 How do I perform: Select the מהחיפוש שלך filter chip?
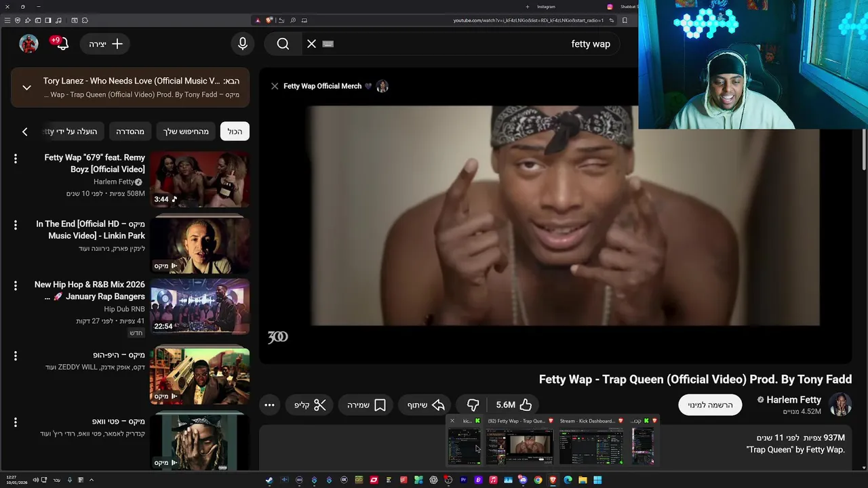pyautogui.click(x=185, y=131)
